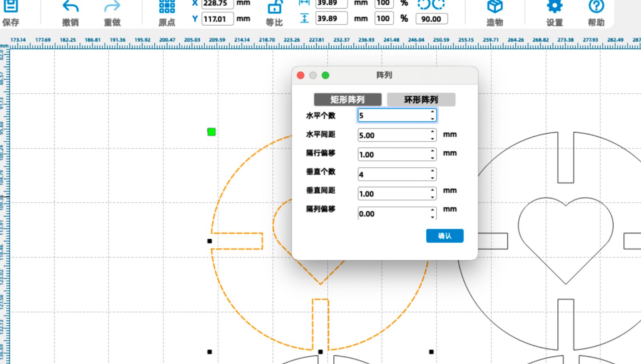Click the upper 100 percent scale field
Viewport: 641px width, 364px height.
383,3
